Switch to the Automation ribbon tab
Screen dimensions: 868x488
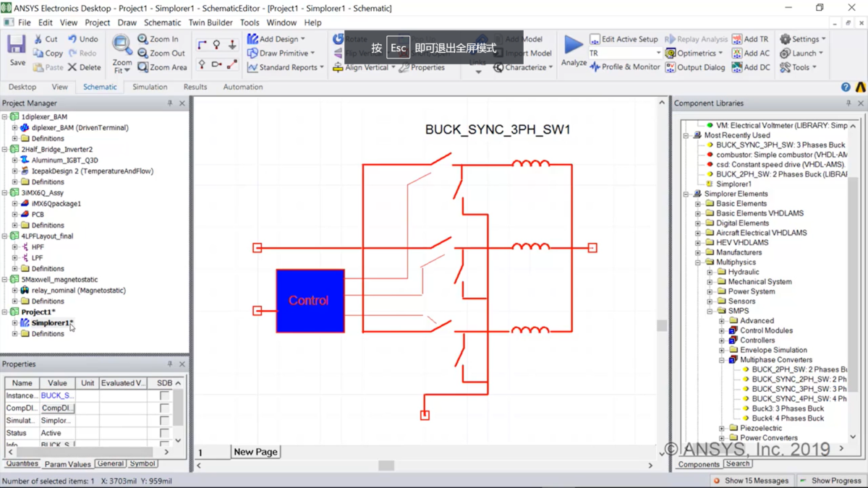[242, 87]
